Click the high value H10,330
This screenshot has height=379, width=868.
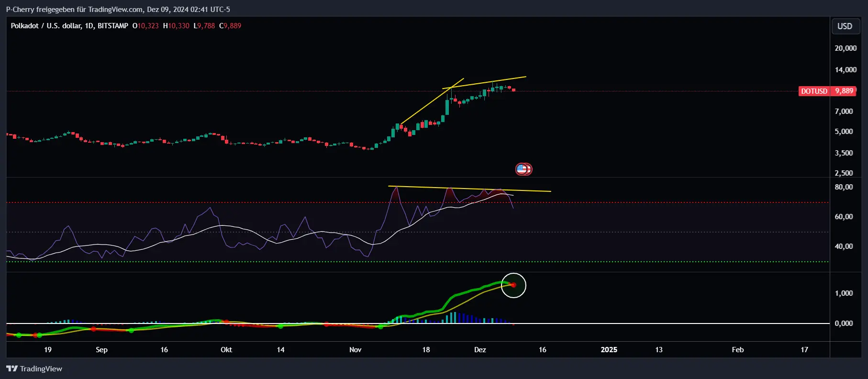click(176, 26)
